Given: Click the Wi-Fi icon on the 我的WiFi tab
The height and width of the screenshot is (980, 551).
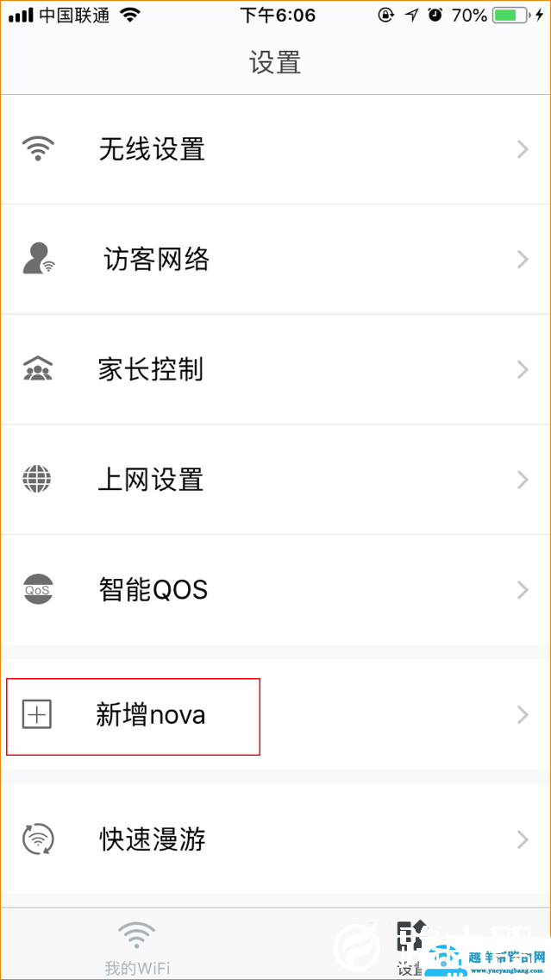Looking at the screenshot, I should (135, 933).
